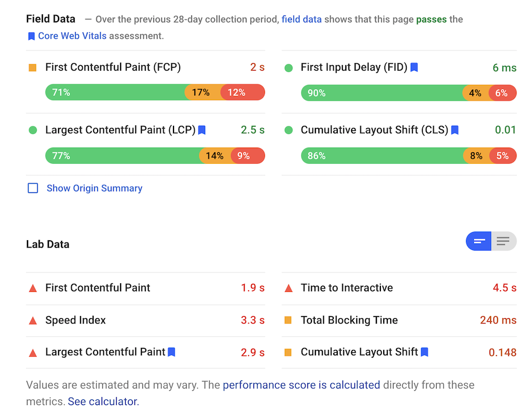Click the Show Origin Summary label

pyautogui.click(x=94, y=188)
